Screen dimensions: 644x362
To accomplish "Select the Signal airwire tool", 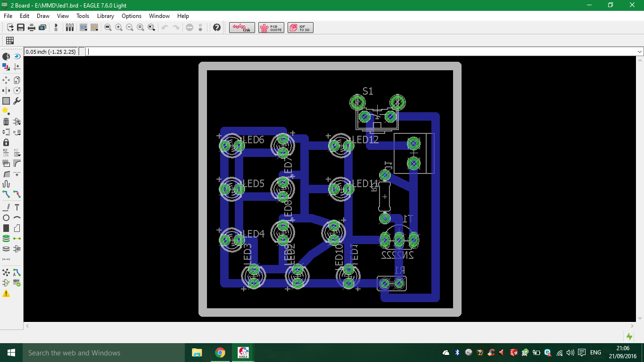I will coord(17,239).
